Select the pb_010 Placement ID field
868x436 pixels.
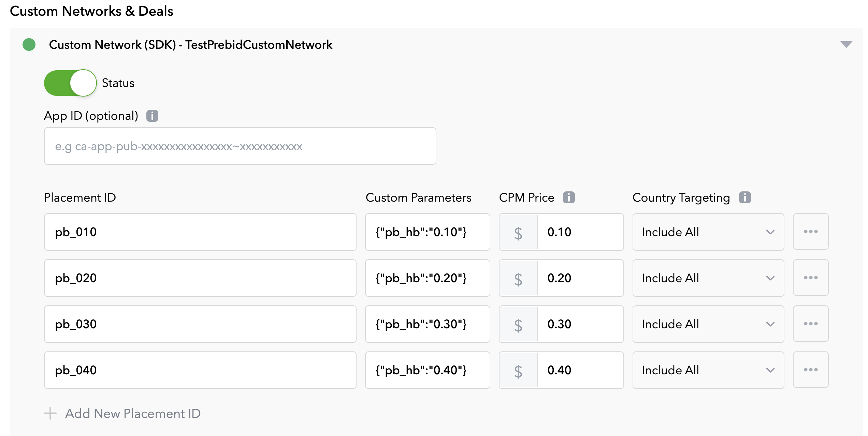point(200,232)
